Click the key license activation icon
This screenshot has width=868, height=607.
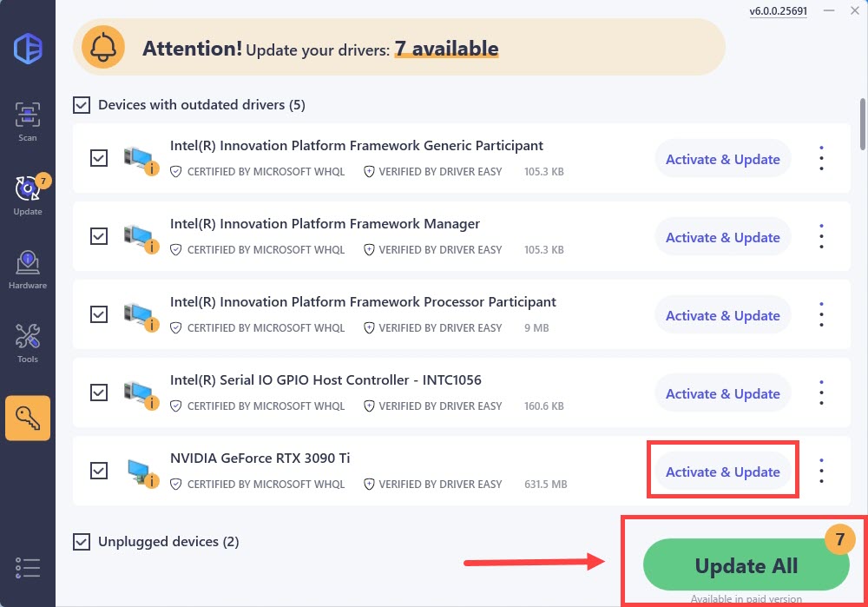pyautogui.click(x=28, y=418)
